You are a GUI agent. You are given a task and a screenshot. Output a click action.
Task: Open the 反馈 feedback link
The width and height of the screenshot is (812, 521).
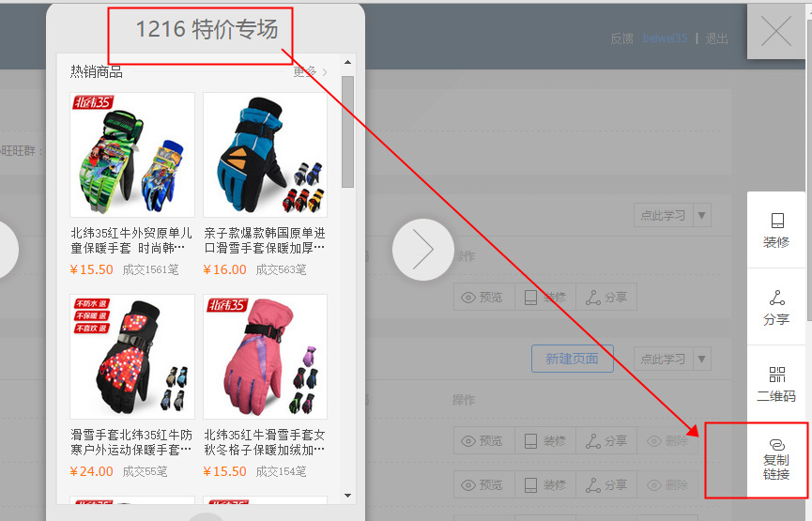[621, 38]
